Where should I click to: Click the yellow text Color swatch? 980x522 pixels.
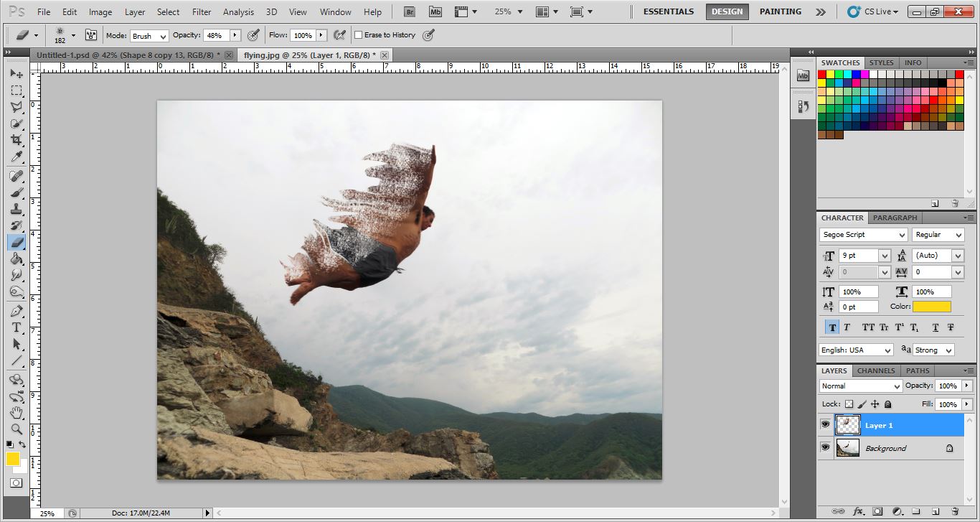[x=932, y=307]
